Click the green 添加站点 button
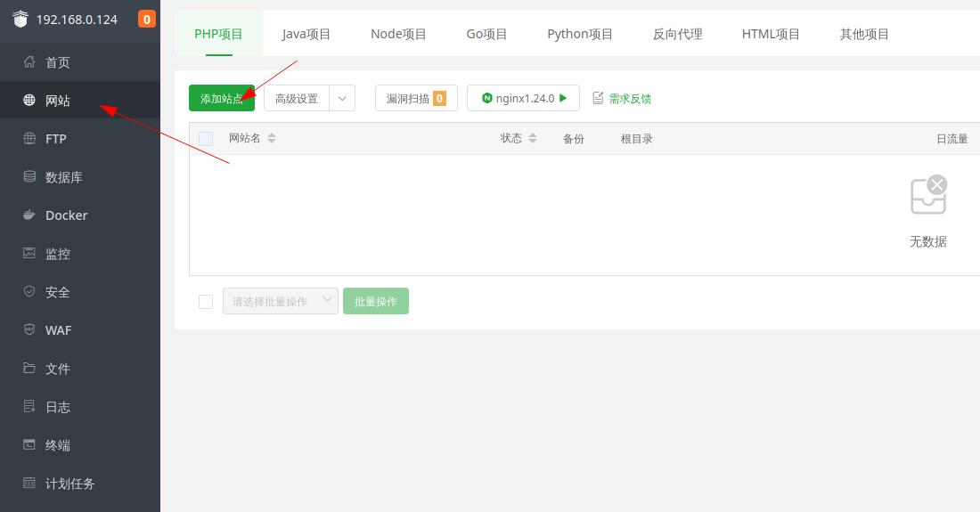The width and height of the screenshot is (980, 512). pos(221,99)
